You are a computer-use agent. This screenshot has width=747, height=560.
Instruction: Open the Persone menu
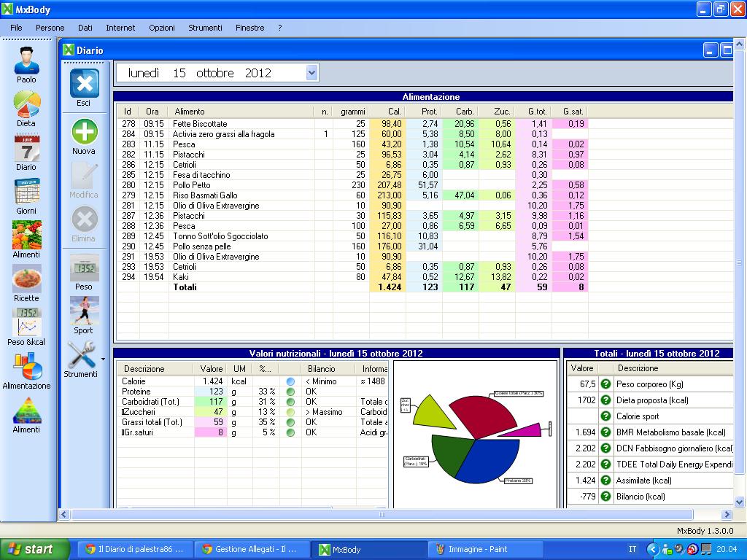pyautogui.click(x=50, y=28)
